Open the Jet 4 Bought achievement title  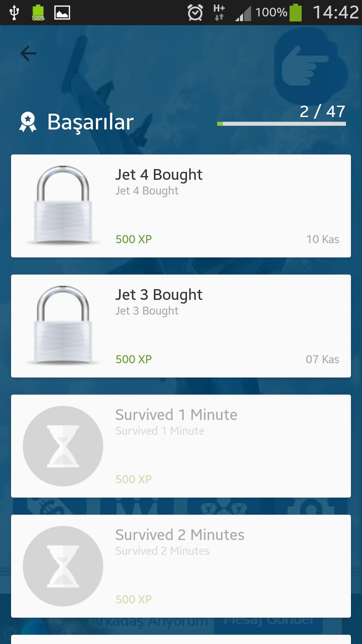[159, 175]
